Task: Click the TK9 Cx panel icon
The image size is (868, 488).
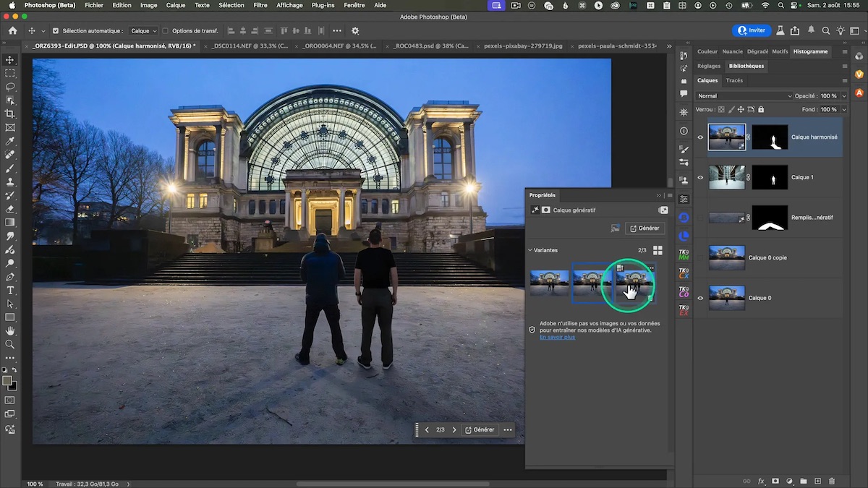Action: (x=684, y=274)
